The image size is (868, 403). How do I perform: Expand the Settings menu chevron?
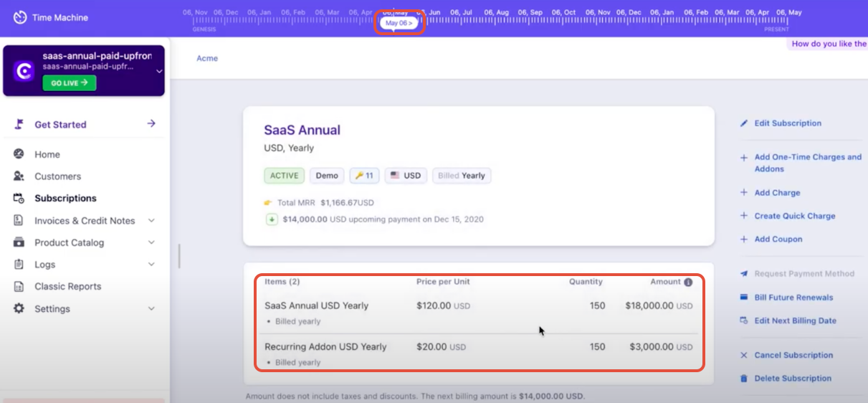coord(151,308)
